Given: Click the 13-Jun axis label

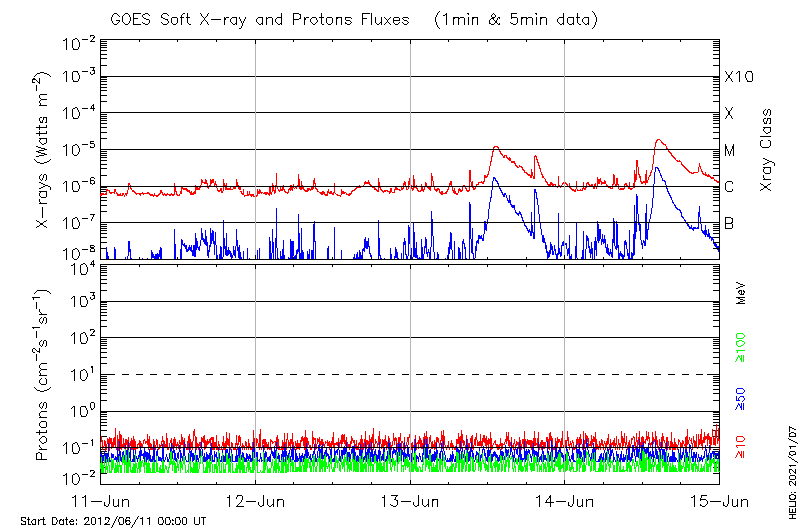Looking at the screenshot, I should point(410,500).
